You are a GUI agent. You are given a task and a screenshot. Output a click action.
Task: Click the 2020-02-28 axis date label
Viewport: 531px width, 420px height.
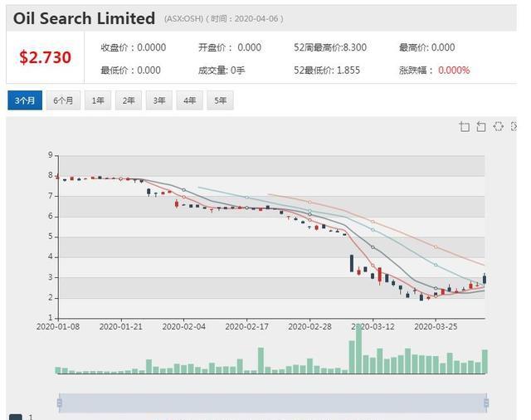pyautogui.click(x=309, y=327)
